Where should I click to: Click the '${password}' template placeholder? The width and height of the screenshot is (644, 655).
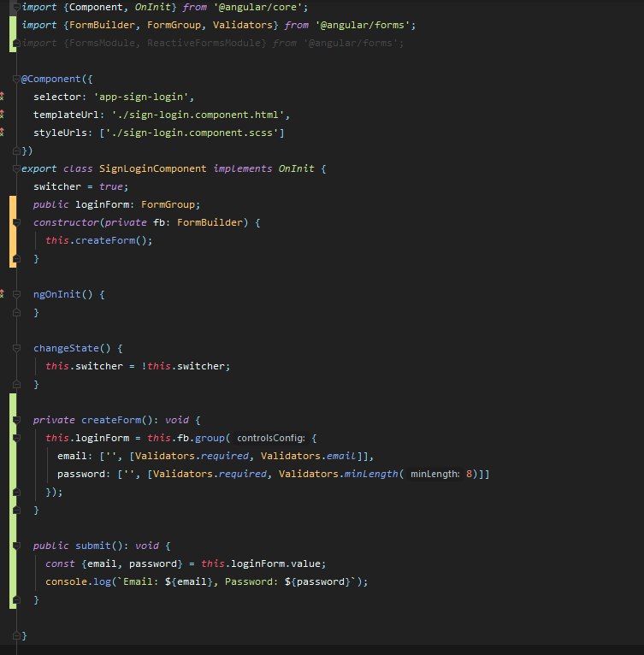click(x=317, y=582)
